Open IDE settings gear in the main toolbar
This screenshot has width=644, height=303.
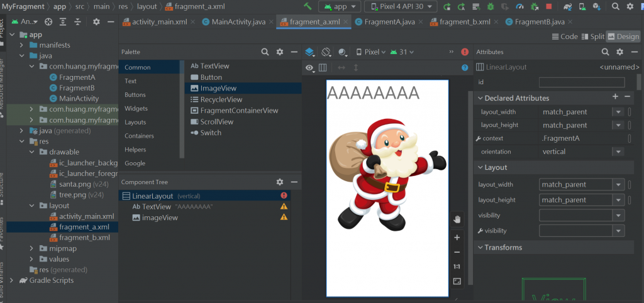click(x=630, y=6)
